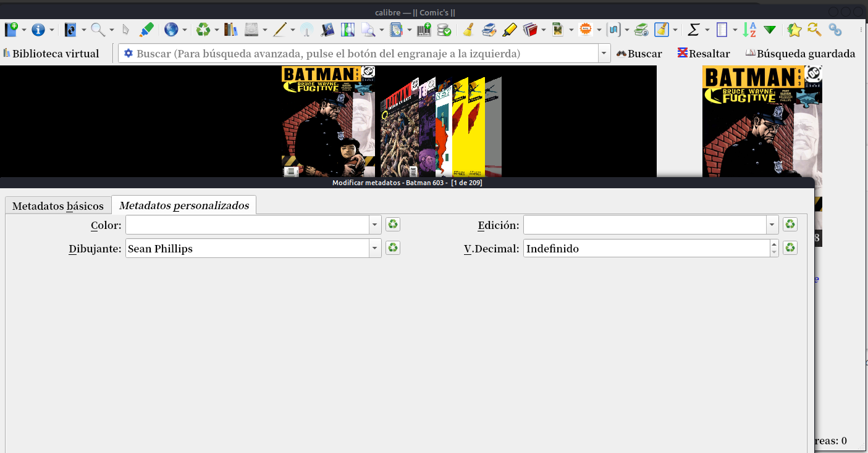This screenshot has width=868, height=453.
Task: Expand the sigma icon dropdown arrow
Action: [x=707, y=30]
